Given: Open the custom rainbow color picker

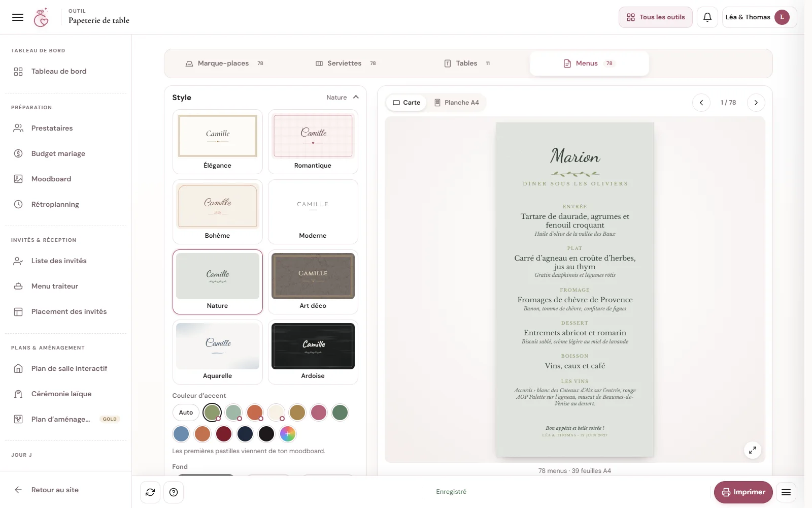Looking at the screenshot, I should click(288, 434).
